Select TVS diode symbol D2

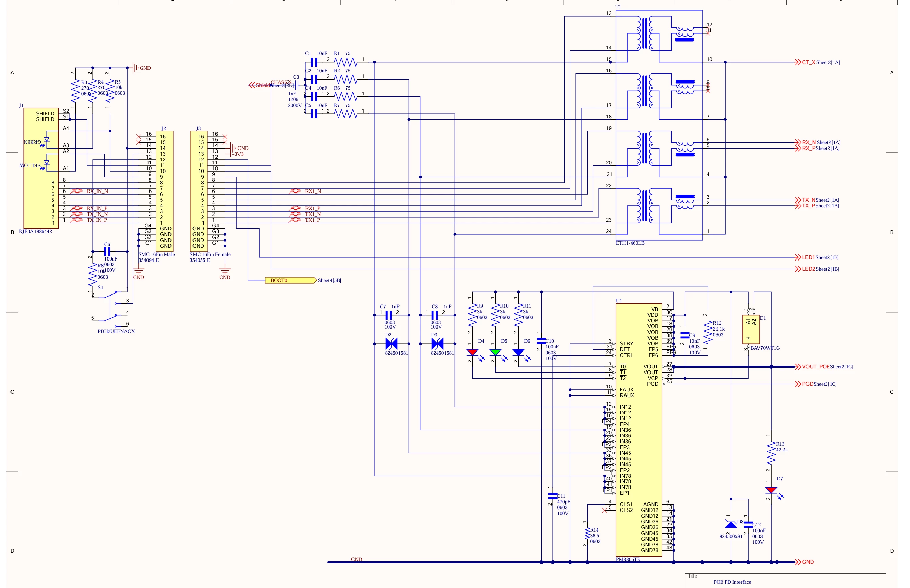pos(392,344)
